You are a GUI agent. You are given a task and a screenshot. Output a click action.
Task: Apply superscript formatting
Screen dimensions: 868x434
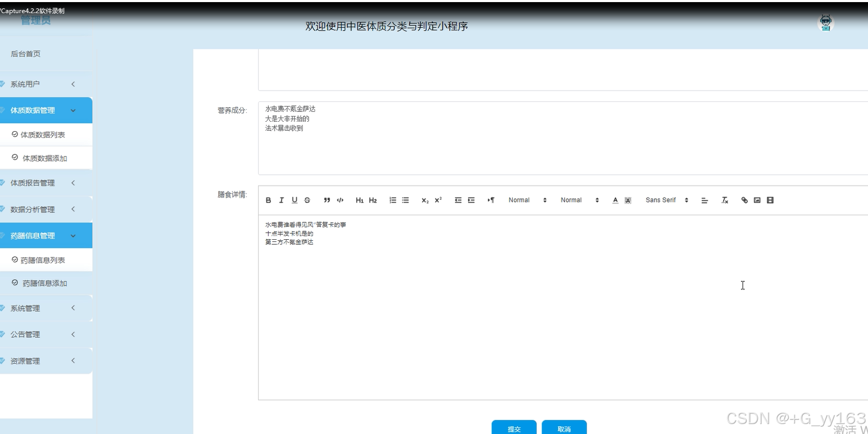click(438, 200)
